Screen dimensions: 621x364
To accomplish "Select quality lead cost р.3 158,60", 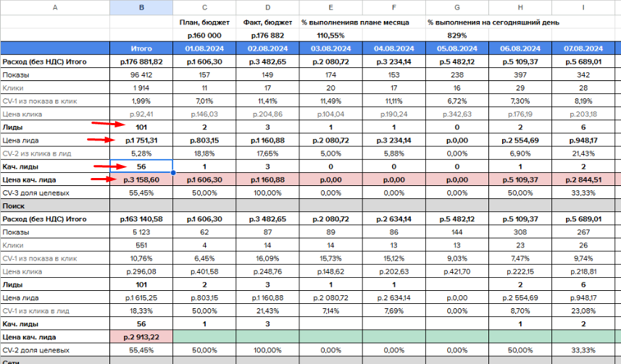I will tap(141, 179).
